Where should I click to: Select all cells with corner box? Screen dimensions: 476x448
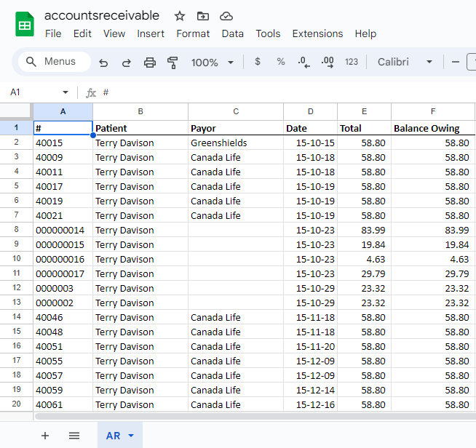tap(17, 111)
